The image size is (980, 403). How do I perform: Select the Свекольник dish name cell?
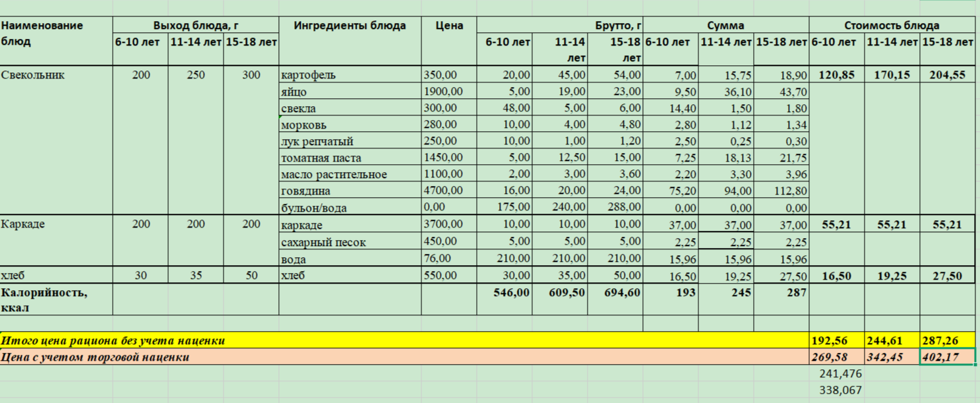(33, 75)
